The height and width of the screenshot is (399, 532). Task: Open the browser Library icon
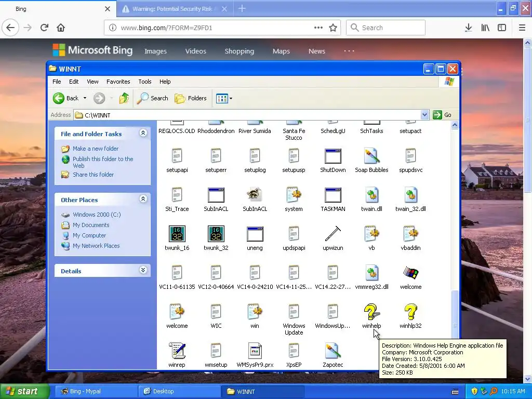pos(485,28)
